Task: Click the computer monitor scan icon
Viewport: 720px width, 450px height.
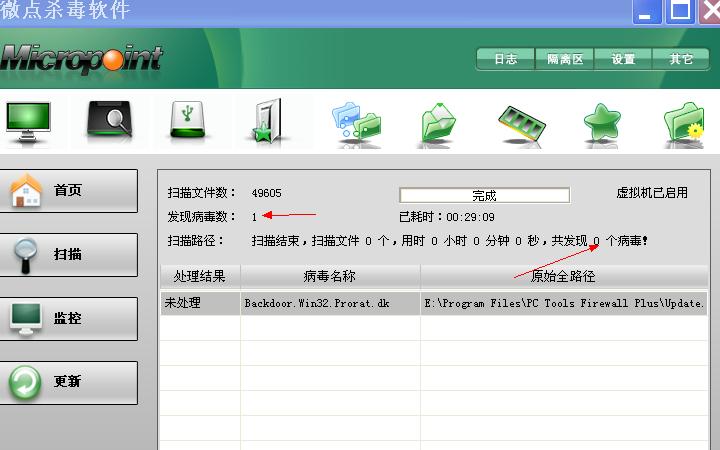Action: pos(29,122)
